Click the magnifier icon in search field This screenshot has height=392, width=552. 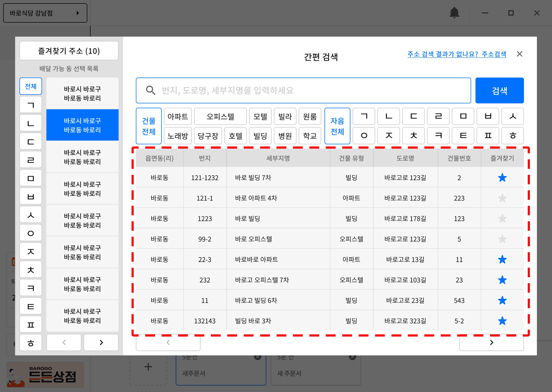coord(150,90)
